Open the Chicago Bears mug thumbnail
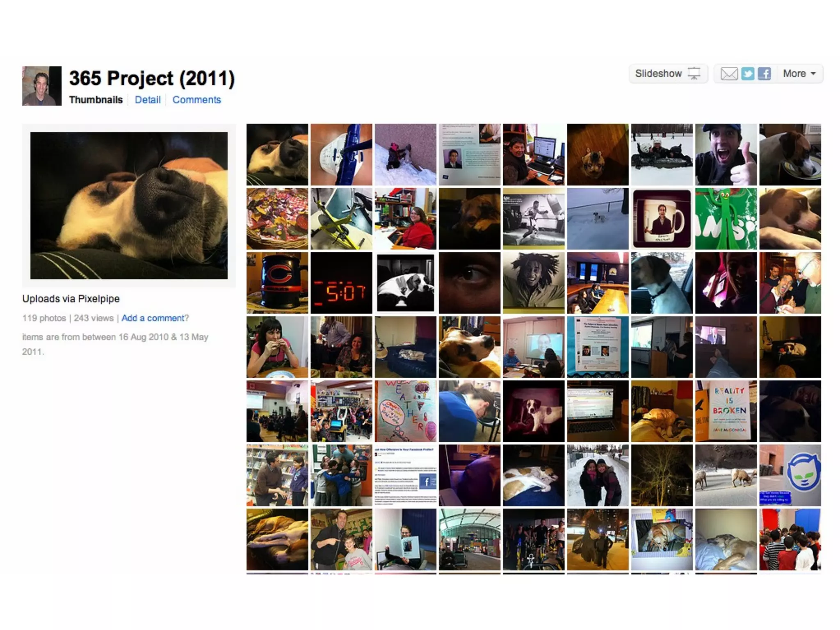Screen dimensions: 840x630 pyautogui.click(x=277, y=283)
